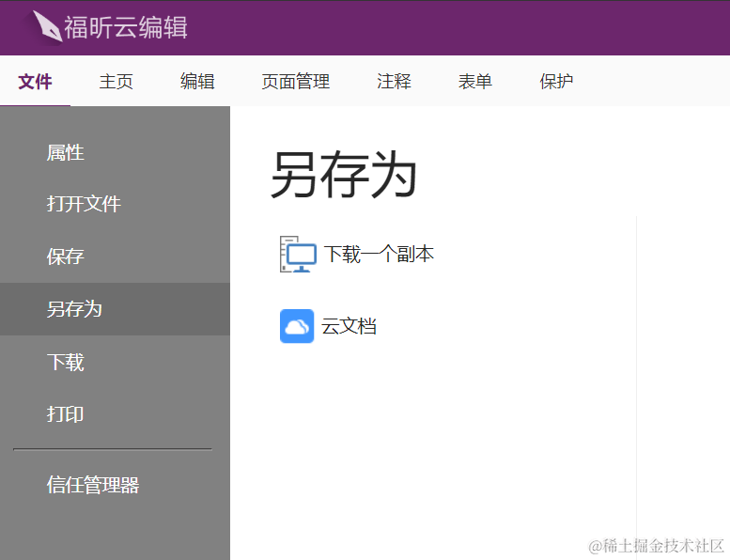This screenshot has height=560, width=730.
Task: Select the 表单 tab
Action: [474, 82]
